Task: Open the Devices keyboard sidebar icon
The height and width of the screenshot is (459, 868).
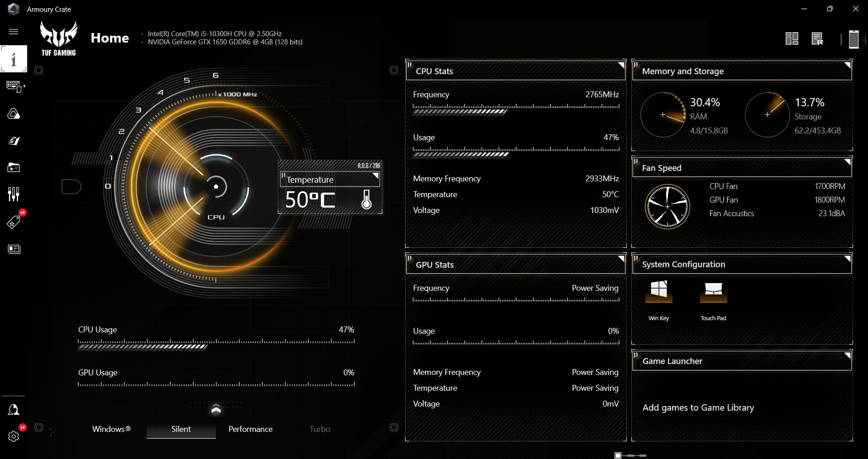Action: coord(14,86)
